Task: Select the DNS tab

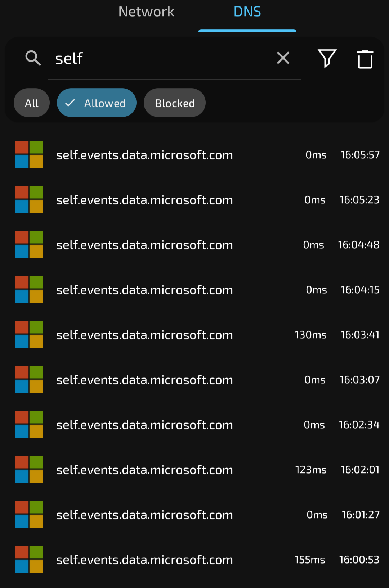Action: [x=247, y=12]
